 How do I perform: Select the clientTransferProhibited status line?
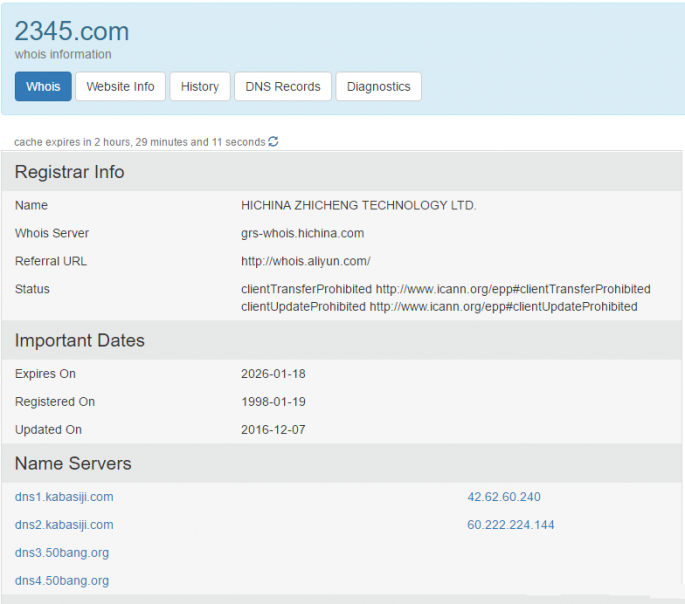(446, 289)
